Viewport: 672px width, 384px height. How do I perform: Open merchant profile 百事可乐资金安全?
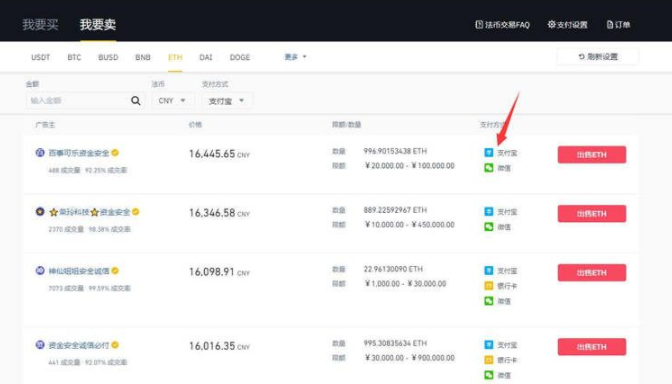coord(78,153)
